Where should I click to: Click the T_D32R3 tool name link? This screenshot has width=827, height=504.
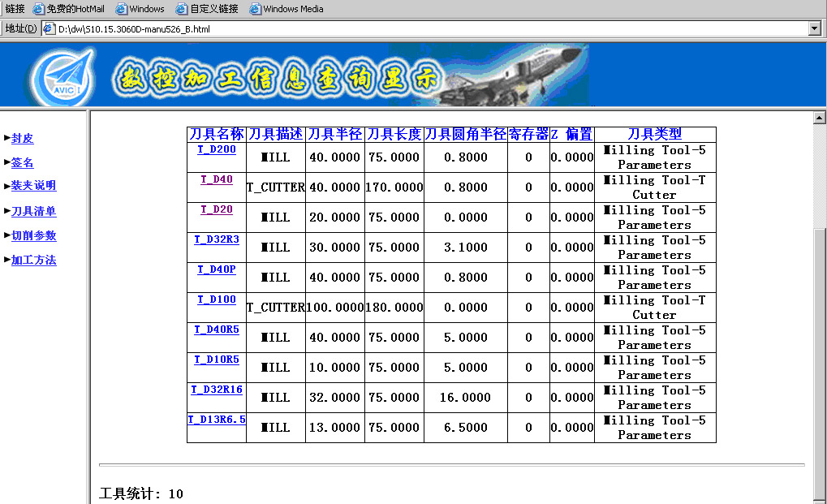(x=217, y=239)
